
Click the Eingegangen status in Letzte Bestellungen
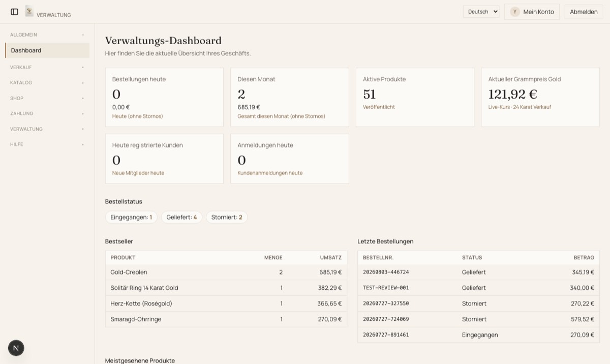480,335
